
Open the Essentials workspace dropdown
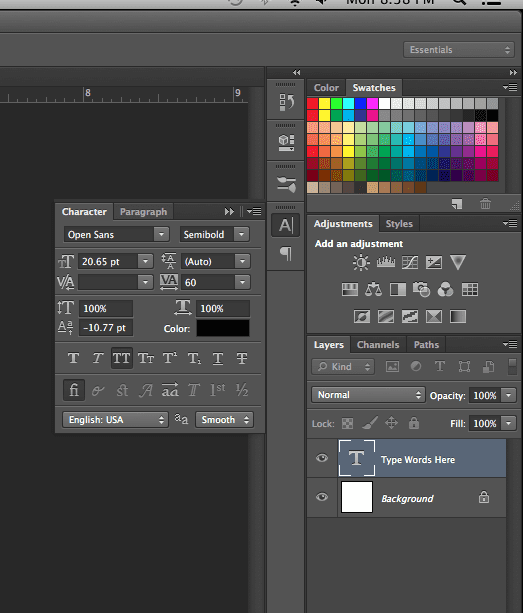459,50
